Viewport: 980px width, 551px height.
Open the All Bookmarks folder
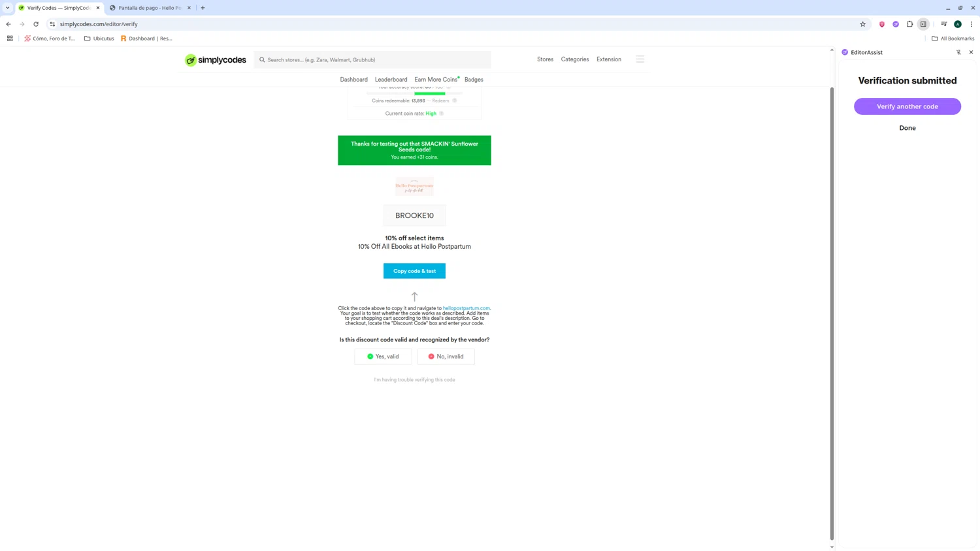[953, 39]
